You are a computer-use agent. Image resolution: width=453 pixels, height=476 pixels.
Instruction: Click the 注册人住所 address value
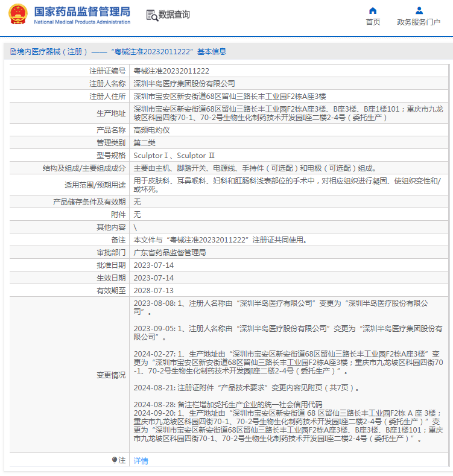230,97
